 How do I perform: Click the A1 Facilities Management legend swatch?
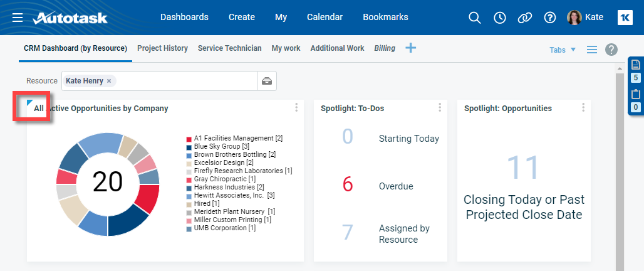189,138
